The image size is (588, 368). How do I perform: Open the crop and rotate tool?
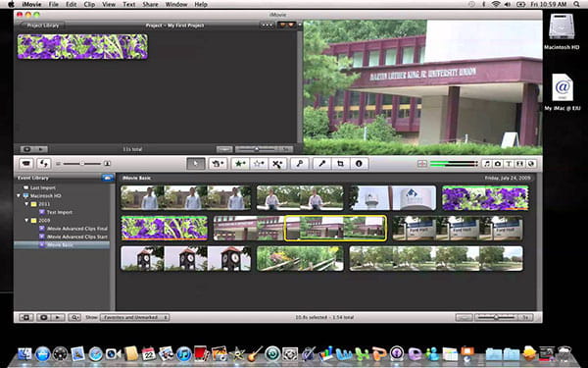(x=340, y=164)
